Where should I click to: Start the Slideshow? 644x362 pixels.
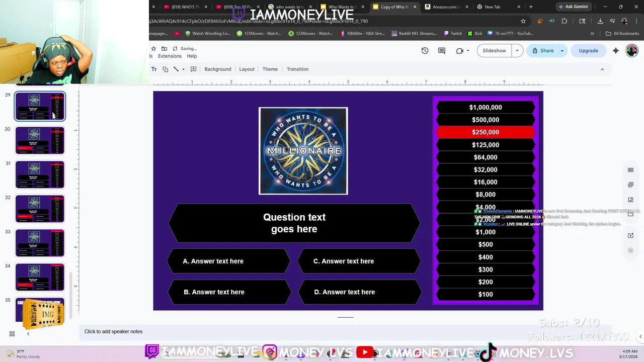coord(495,51)
